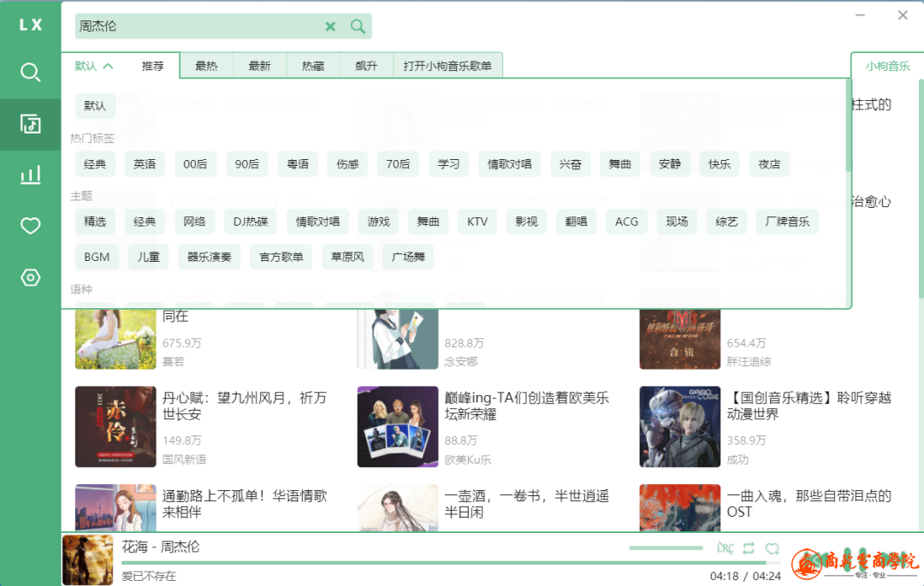Open playlist 一壶酒，一卷书 cover
This screenshot has width=924, height=586.
398,507
